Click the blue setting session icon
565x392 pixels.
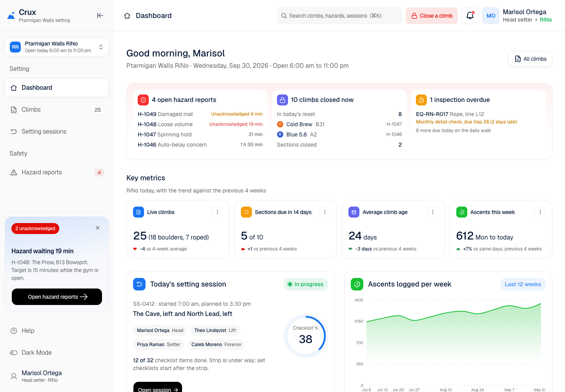(139, 284)
